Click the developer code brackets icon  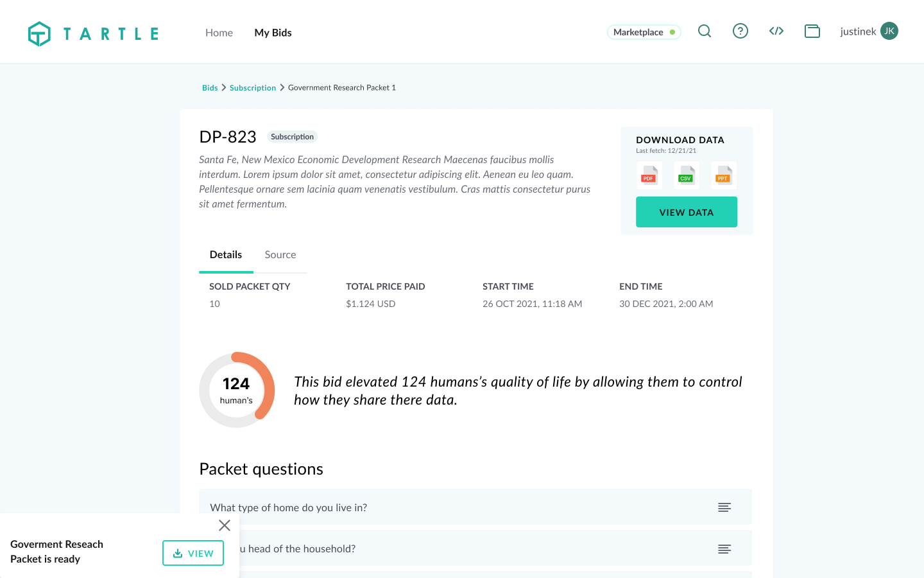pyautogui.click(x=776, y=31)
